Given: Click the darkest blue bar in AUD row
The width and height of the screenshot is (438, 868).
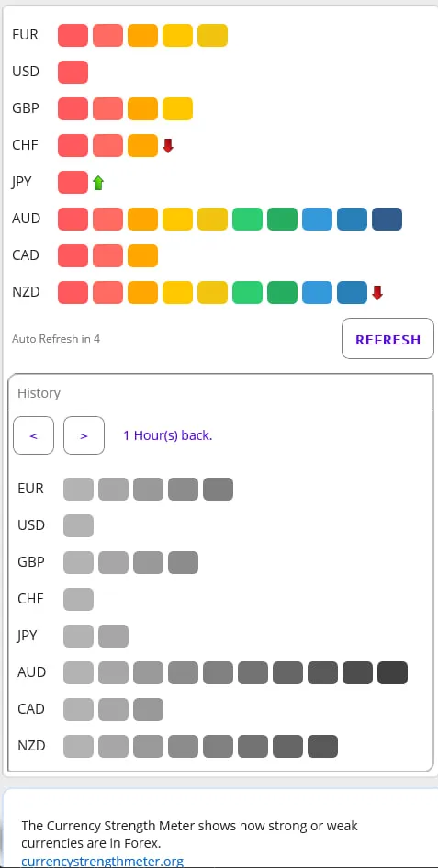Looking at the screenshot, I should click(x=387, y=220).
